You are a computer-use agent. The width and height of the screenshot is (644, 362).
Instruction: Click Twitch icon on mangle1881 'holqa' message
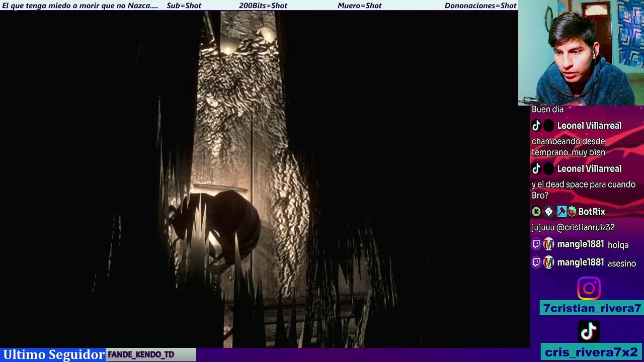[536, 244]
